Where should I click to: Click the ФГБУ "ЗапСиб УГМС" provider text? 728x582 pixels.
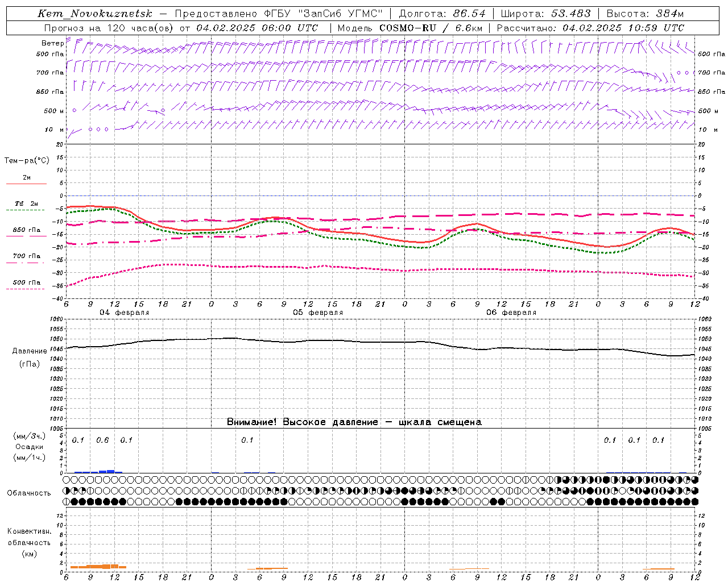[x=323, y=14]
